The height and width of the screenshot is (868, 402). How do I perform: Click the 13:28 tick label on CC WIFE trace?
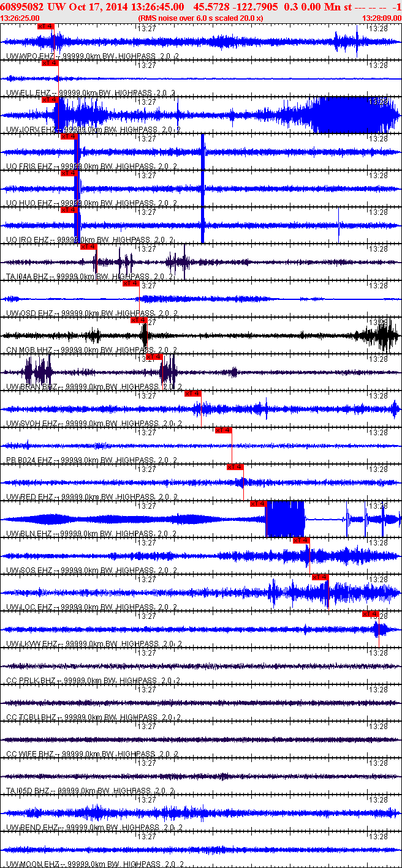(x=380, y=726)
